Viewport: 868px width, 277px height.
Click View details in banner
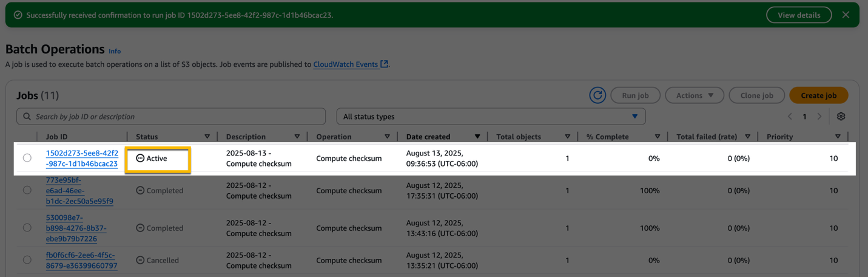point(799,15)
